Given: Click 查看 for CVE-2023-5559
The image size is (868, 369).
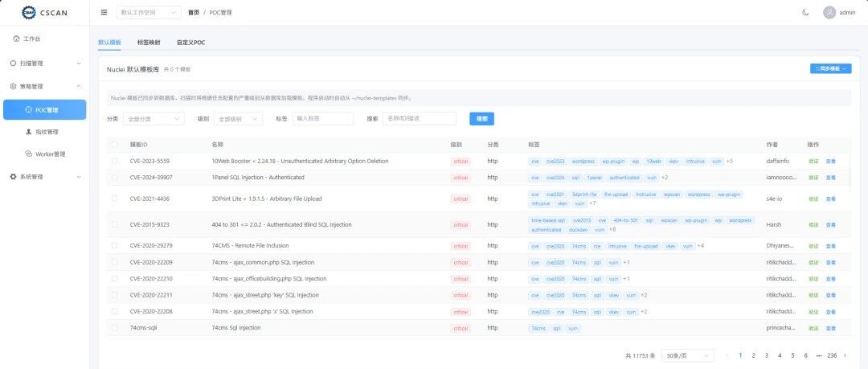Looking at the screenshot, I should click(x=830, y=162).
